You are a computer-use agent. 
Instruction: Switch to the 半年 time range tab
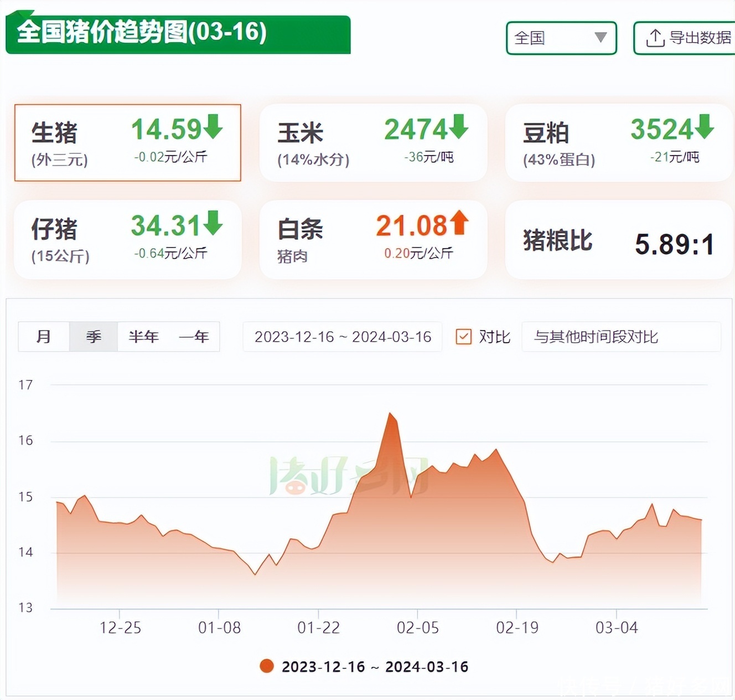143,337
